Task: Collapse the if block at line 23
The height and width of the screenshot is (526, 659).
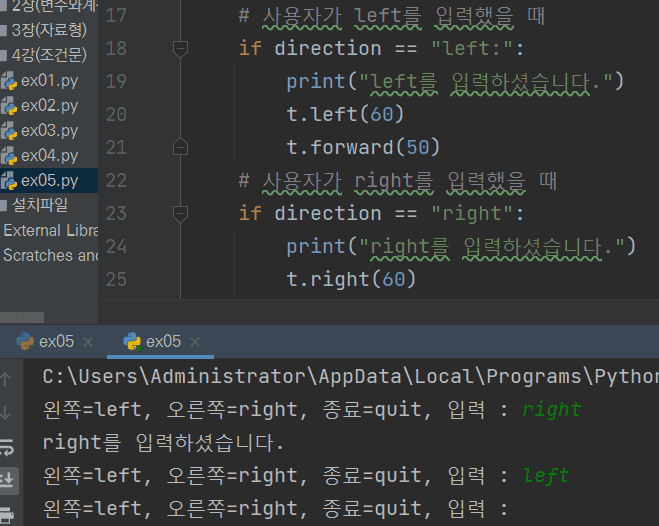Action: [180, 213]
